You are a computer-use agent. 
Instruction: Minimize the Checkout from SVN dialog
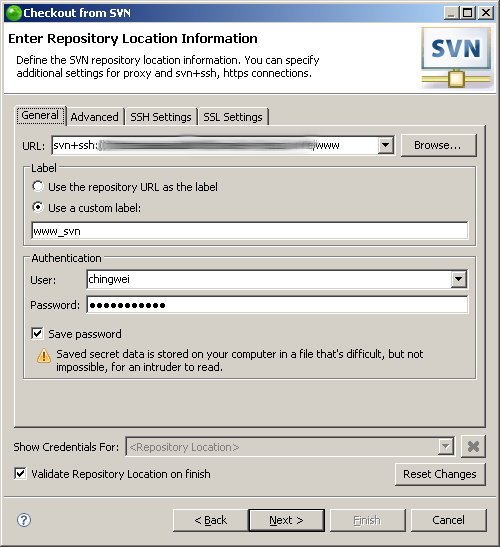pyautogui.click(x=452, y=13)
